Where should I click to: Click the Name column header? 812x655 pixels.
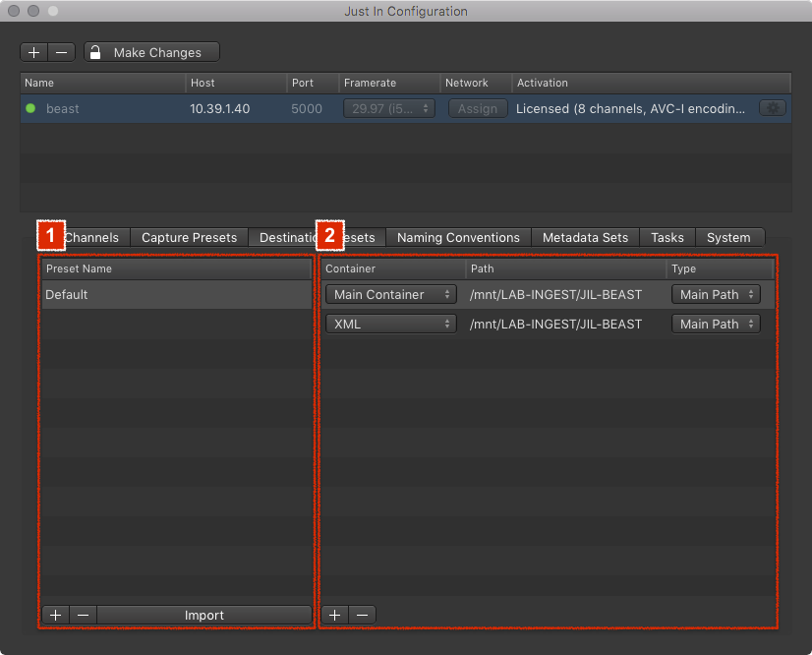point(103,83)
